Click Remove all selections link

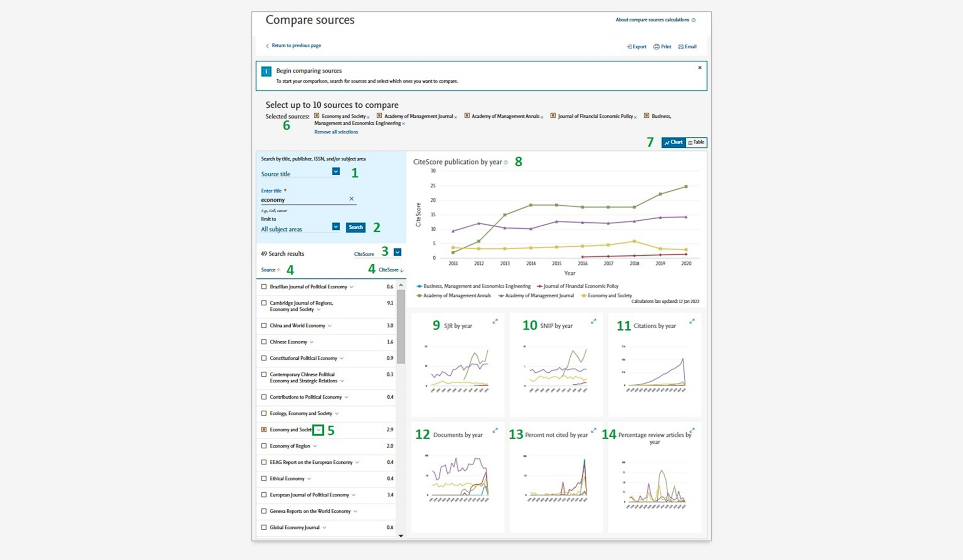336,132
